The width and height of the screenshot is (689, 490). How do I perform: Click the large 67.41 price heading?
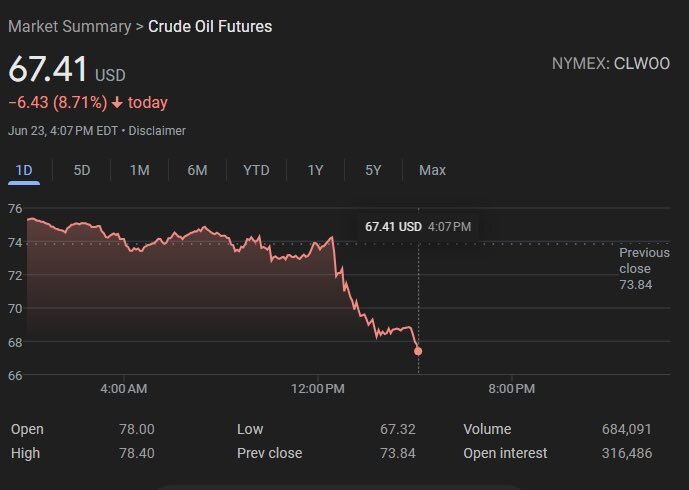(x=48, y=71)
